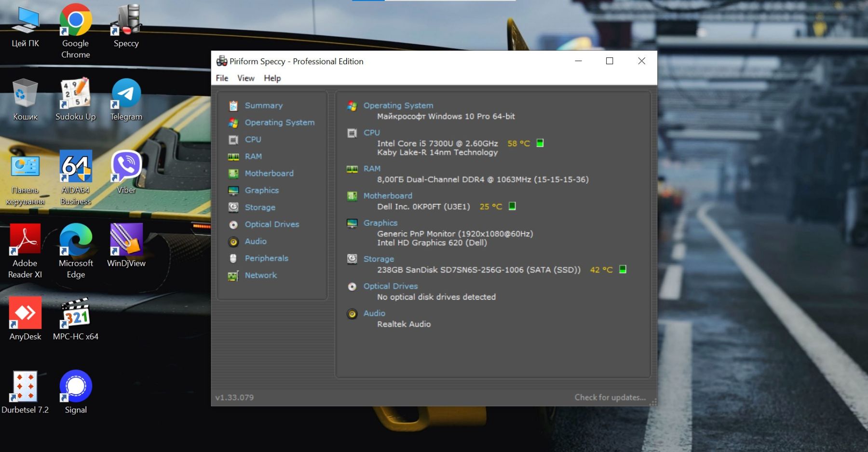
Task: Click the 42 °C storage temperature value
Action: (601, 270)
